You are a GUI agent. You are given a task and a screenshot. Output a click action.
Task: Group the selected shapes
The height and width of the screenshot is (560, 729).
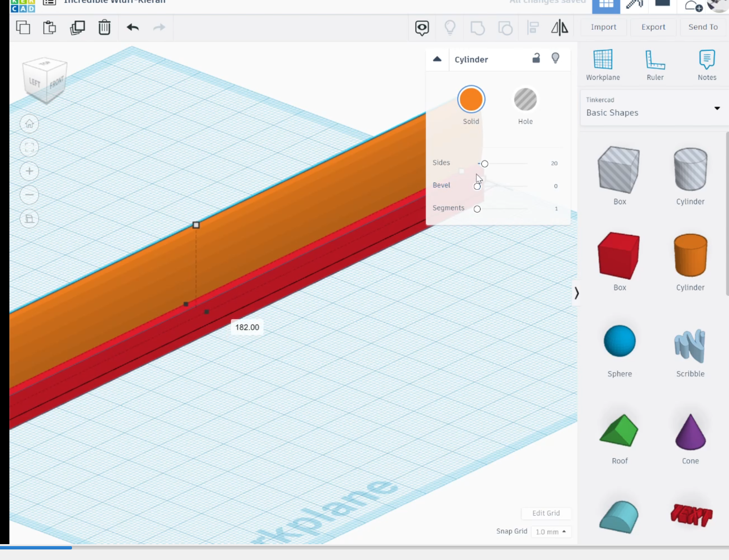(477, 28)
